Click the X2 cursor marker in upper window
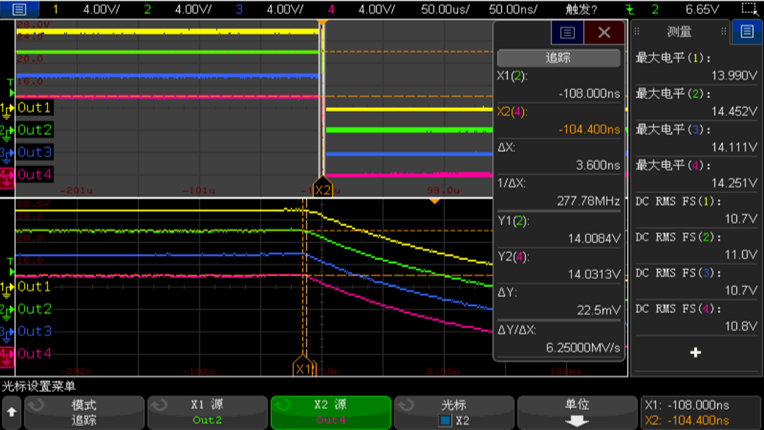The width and height of the screenshot is (764, 430). click(322, 189)
